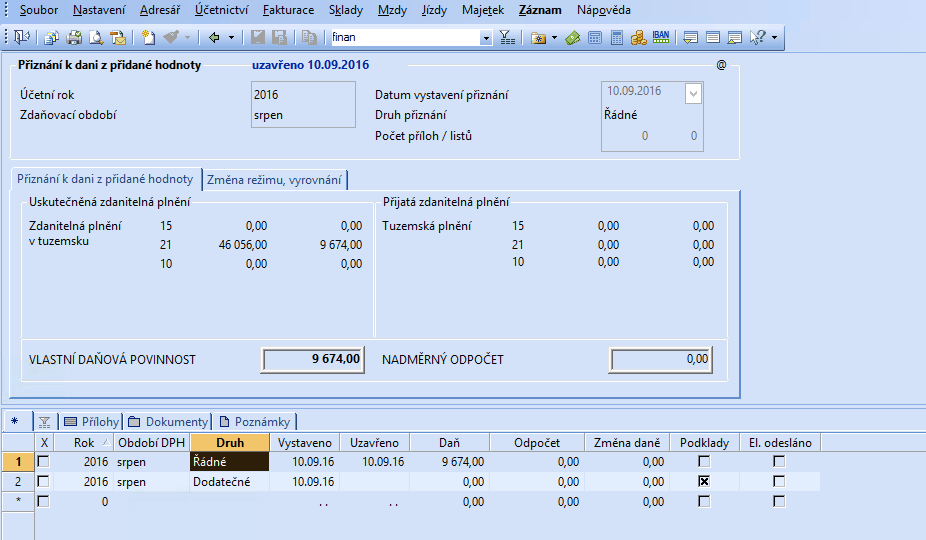Click the first grey save disk icon

[257, 37]
